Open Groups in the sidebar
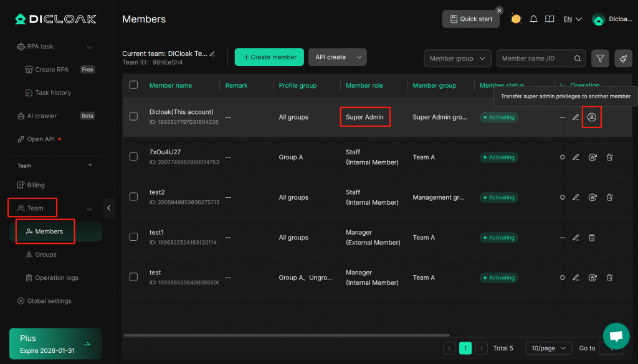This screenshot has width=638, height=364. tap(45, 254)
